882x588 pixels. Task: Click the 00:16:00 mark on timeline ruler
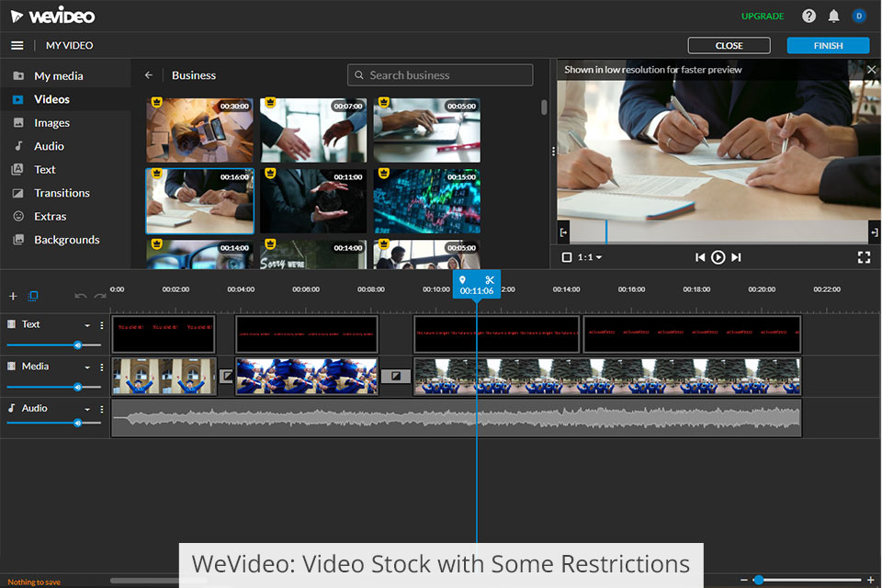(631, 289)
